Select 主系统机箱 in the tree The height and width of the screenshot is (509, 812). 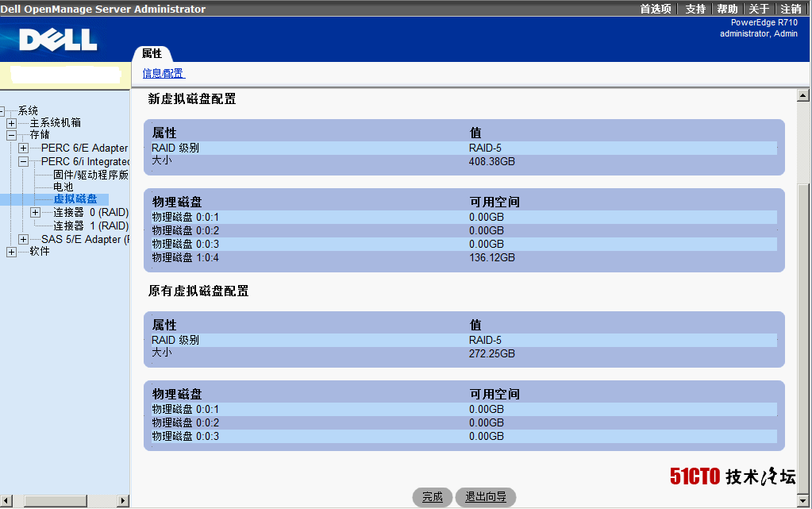[56, 123]
